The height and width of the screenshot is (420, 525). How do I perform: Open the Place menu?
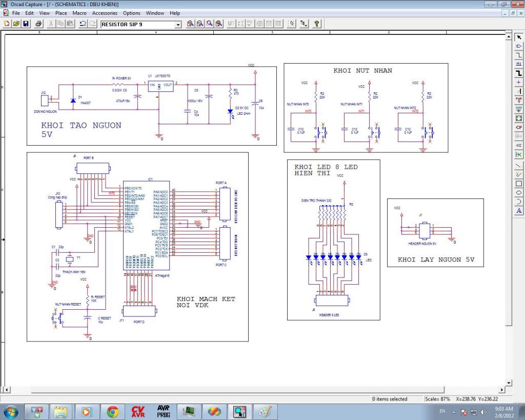[x=61, y=13]
